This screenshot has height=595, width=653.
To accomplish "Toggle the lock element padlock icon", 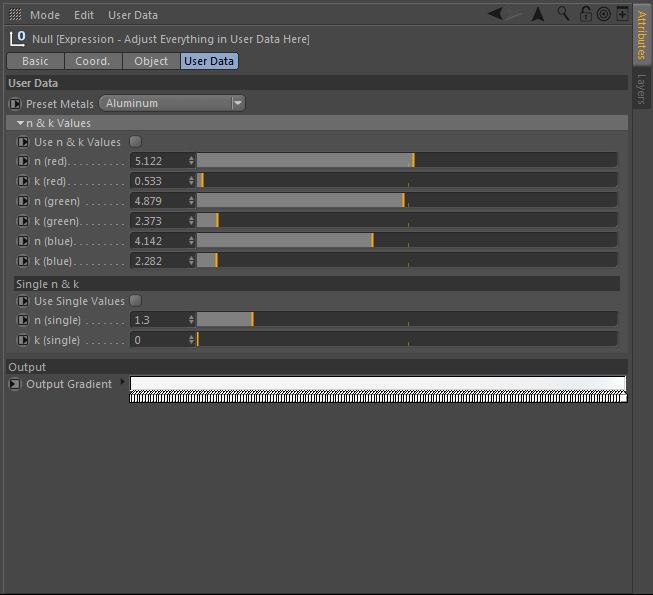I will click(x=586, y=14).
